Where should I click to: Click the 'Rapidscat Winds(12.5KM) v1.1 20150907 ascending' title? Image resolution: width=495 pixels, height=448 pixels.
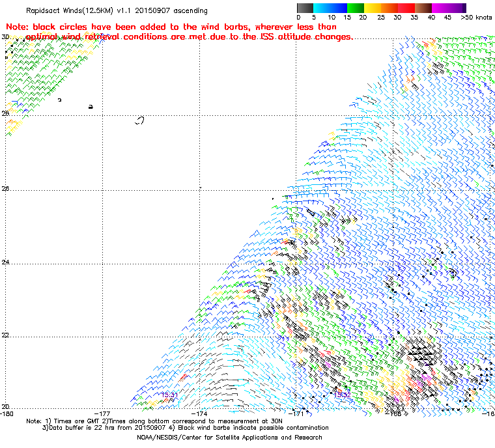coord(117,10)
